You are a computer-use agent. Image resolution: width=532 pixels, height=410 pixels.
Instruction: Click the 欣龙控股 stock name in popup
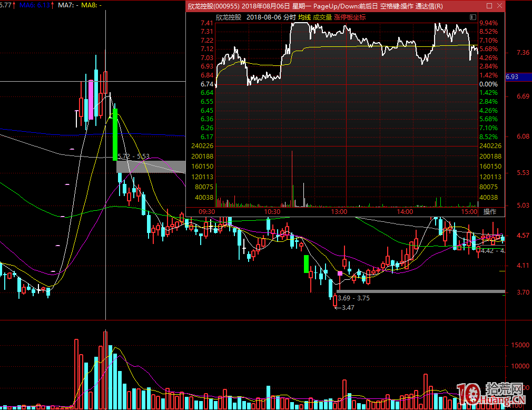[x=229, y=17]
